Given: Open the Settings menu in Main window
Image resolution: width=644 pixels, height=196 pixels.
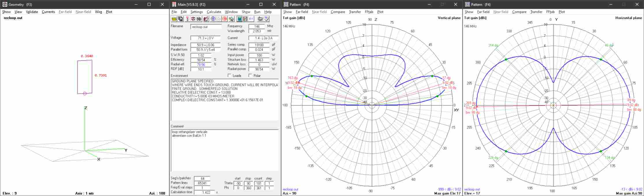Looking at the screenshot, I should pyautogui.click(x=196, y=12).
